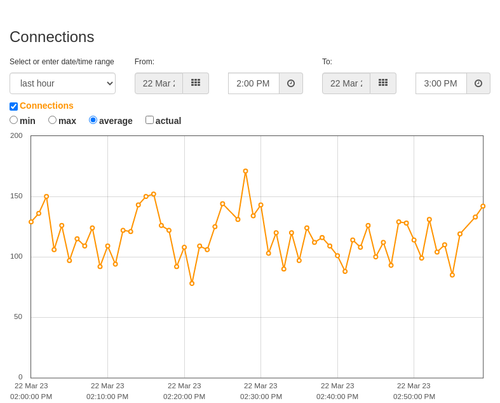Click the To date field showing 22 Mar
The height and width of the screenshot is (403, 500).
tap(346, 83)
